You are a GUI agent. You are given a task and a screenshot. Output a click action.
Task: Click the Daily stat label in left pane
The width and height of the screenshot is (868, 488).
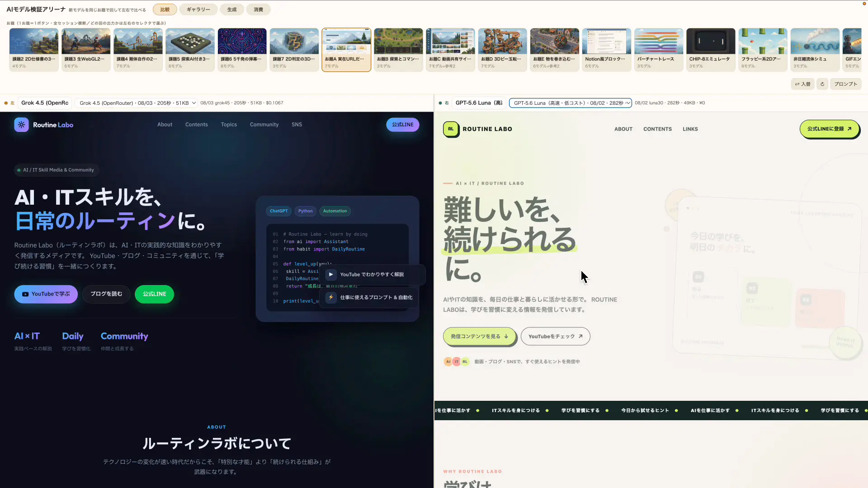point(72,336)
